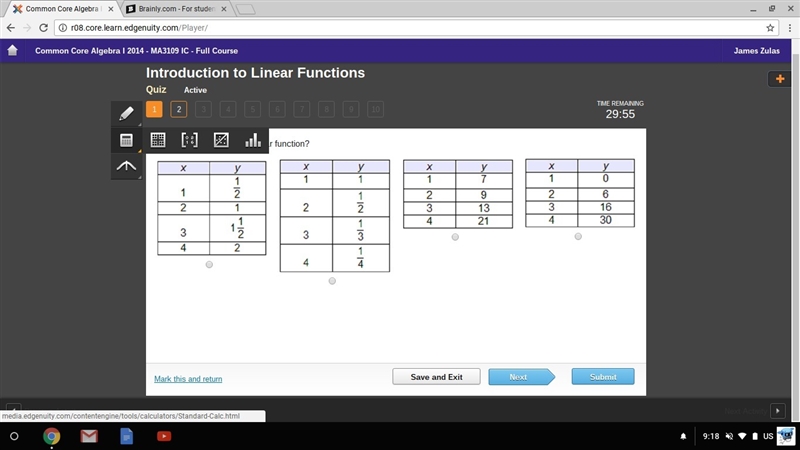Image resolution: width=800 pixels, height=450 pixels.
Task: Click the 'Introduction to Linear Functions' heading
Action: (x=255, y=73)
